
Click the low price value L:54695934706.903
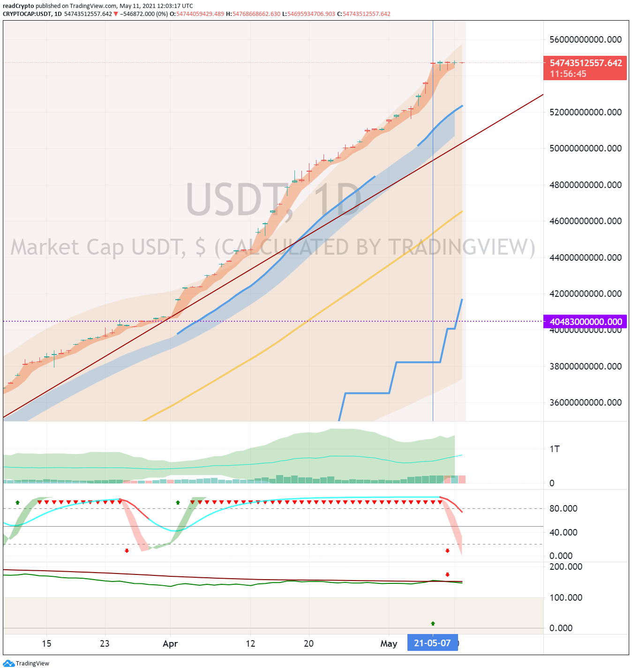[x=308, y=14]
